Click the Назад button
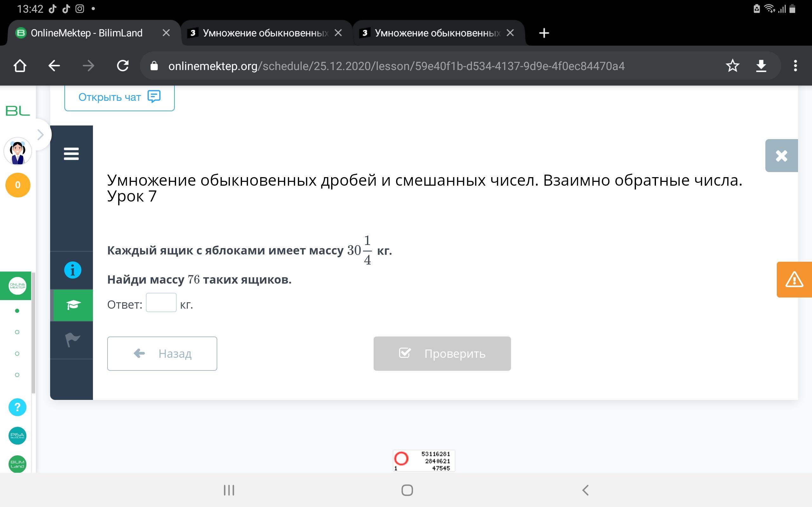This screenshot has width=812, height=507. 162,353
